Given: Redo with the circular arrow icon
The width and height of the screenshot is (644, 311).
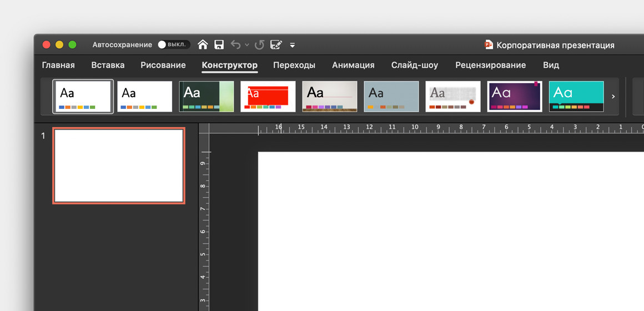Looking at the screenshot, I should tap(259, 45).
